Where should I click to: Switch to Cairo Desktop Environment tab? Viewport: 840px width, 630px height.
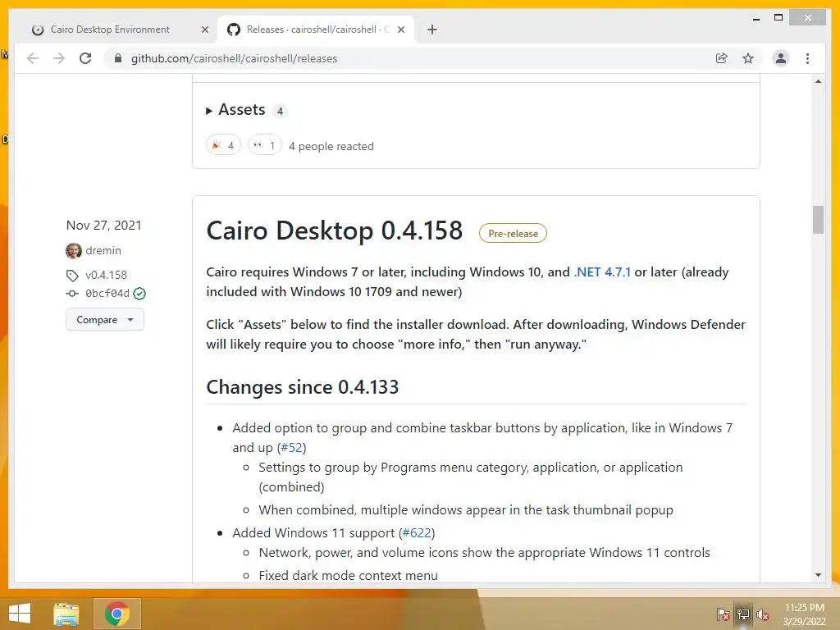[110, 30]
